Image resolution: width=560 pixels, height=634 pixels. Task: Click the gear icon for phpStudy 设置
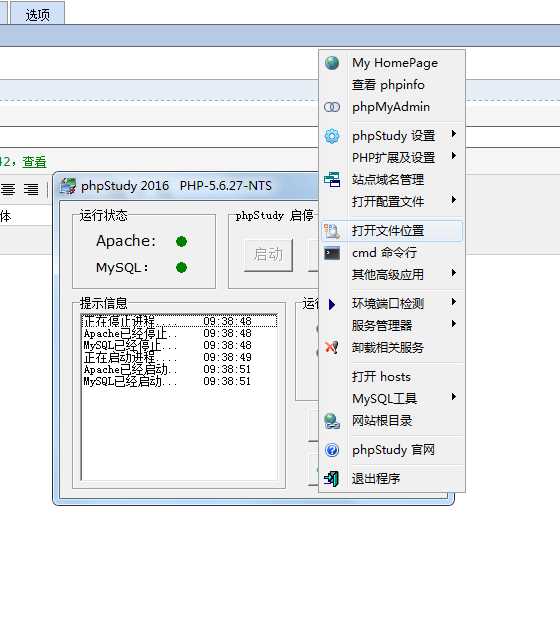pos(332,136)
